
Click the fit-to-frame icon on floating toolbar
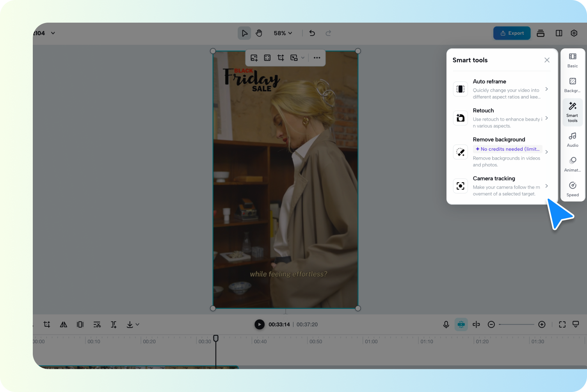pyautogui.click(x=267, y=58)
